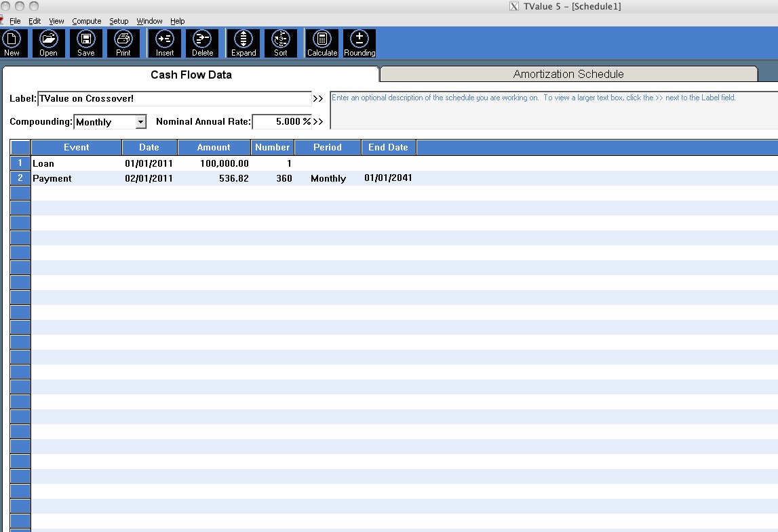Image resolution: width=778 pixels, height=532 pixels.
Task: Open the Window menu
Action: 149,21
